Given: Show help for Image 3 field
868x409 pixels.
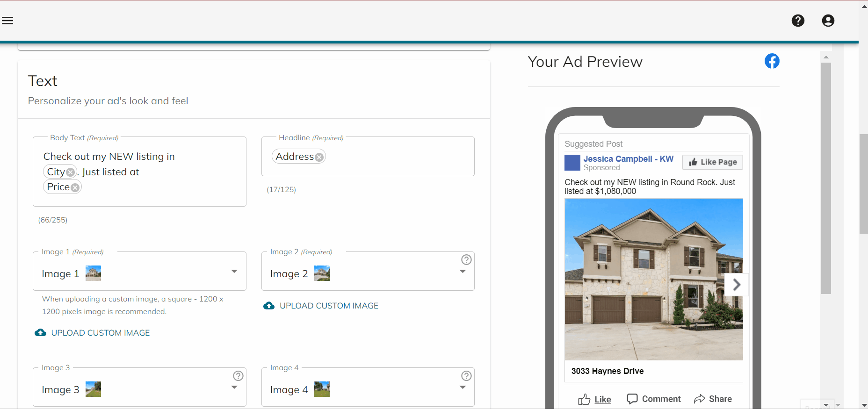Looking at the screenshot, I should pos(238,376).
